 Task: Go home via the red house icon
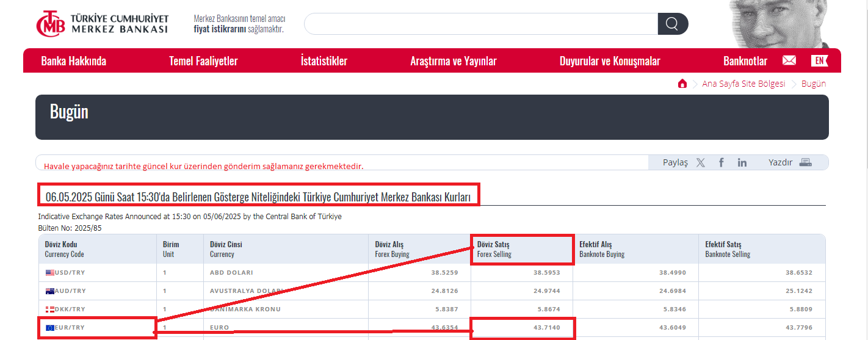coord(682,84)
